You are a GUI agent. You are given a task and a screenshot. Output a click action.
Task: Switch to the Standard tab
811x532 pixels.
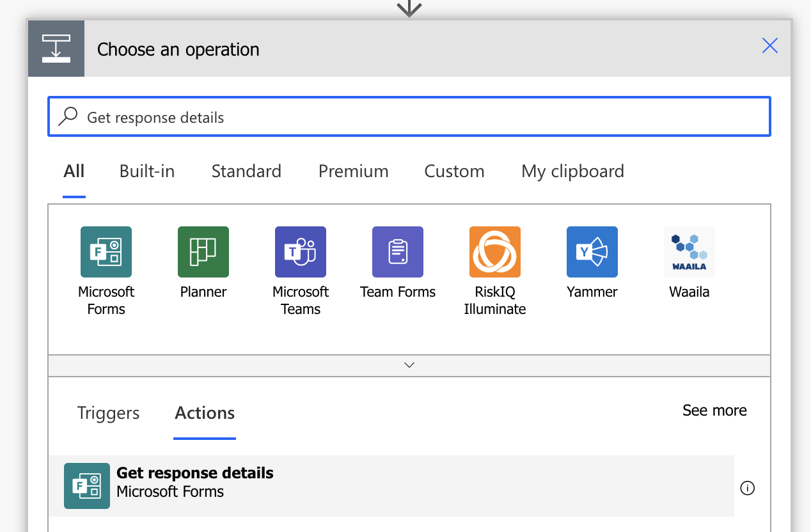point(246,171)
